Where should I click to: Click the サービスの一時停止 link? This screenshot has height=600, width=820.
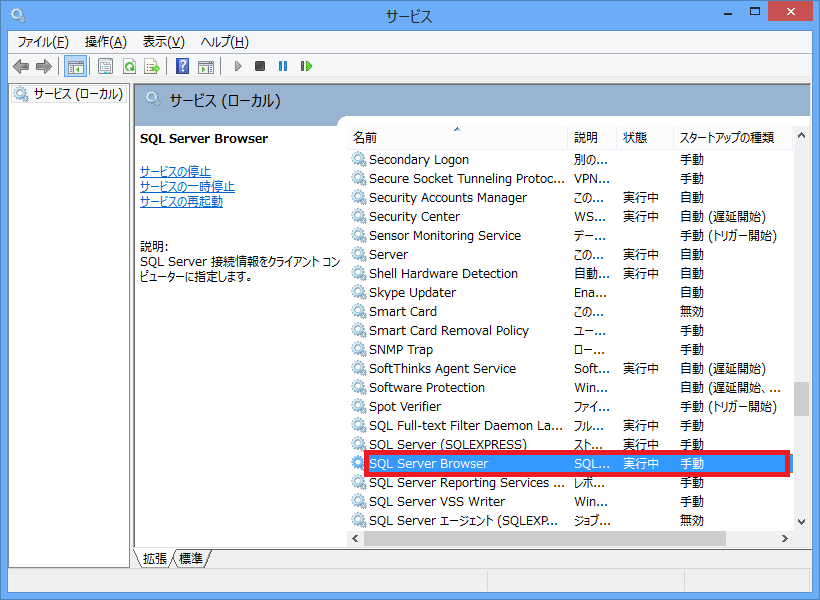pos(187,187)
